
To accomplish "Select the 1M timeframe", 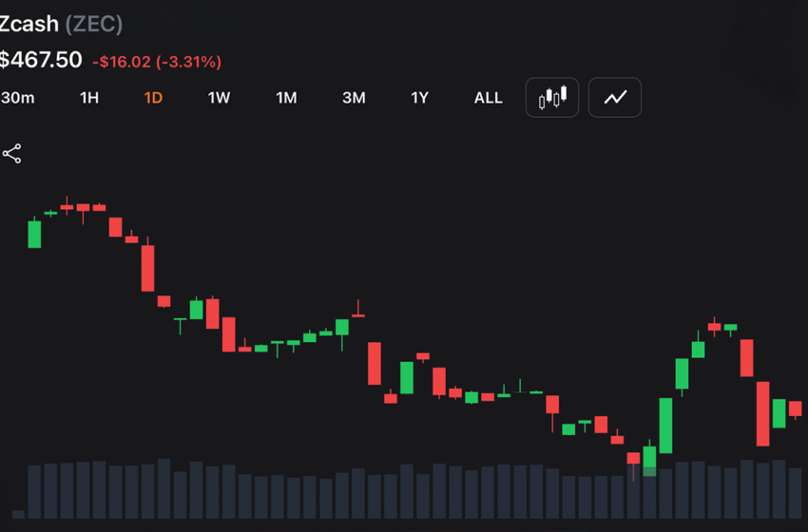I will tap(286, 98).
